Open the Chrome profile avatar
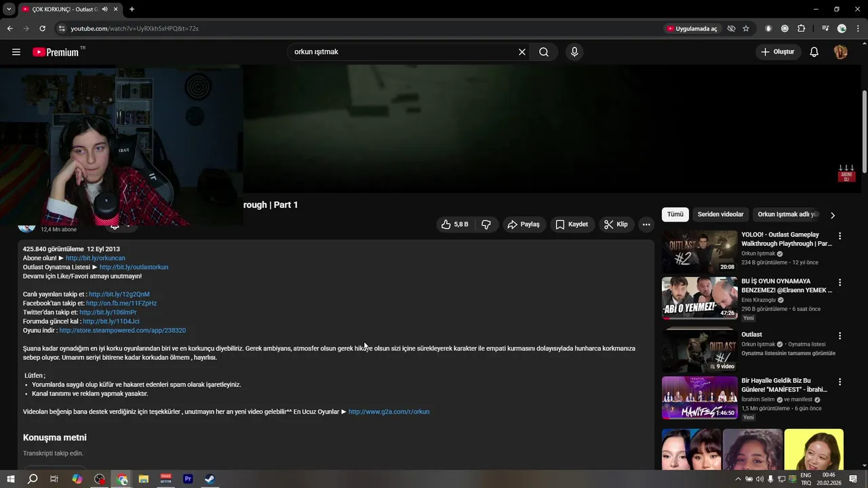The width and height of the screenshot is (868, 488). tap(842, 28)
